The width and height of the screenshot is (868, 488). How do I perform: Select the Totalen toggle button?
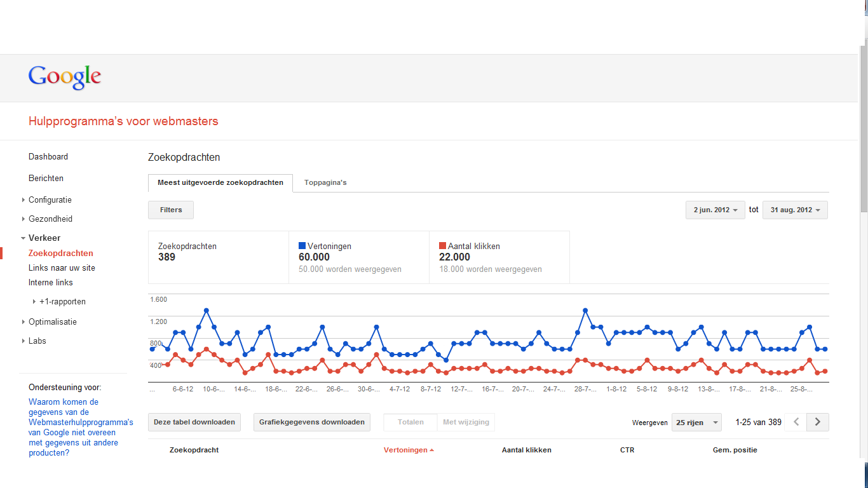(410, 422)
